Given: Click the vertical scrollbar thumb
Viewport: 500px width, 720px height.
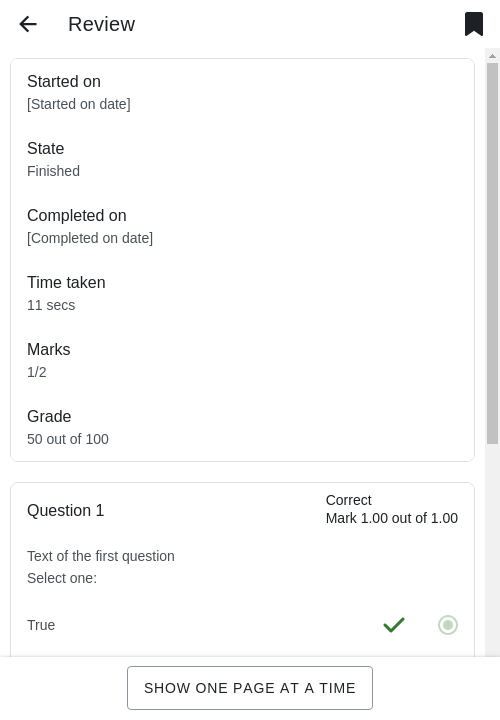Looking at the screenshot, I should (x=492, y=253).
